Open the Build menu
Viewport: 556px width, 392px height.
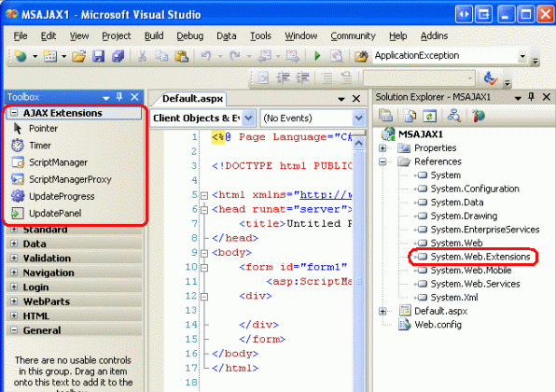coord(154,35)
